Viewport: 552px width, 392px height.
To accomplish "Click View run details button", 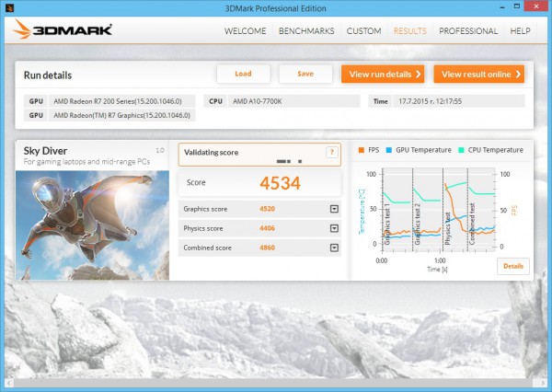I will [x=383, y=74].
